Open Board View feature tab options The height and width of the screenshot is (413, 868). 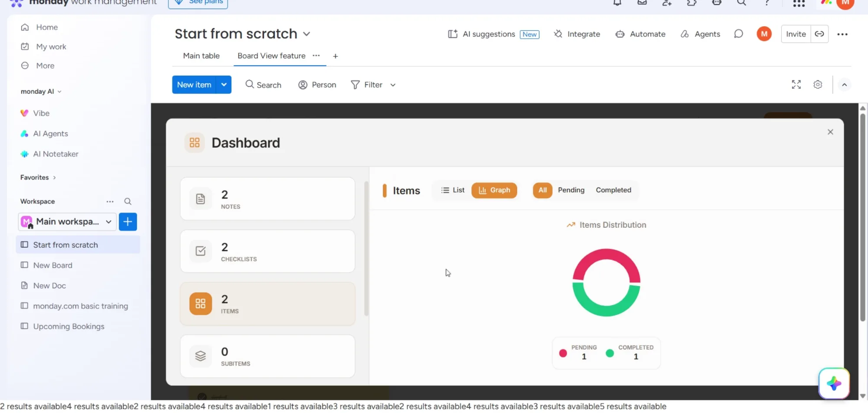tap(316, 56)
